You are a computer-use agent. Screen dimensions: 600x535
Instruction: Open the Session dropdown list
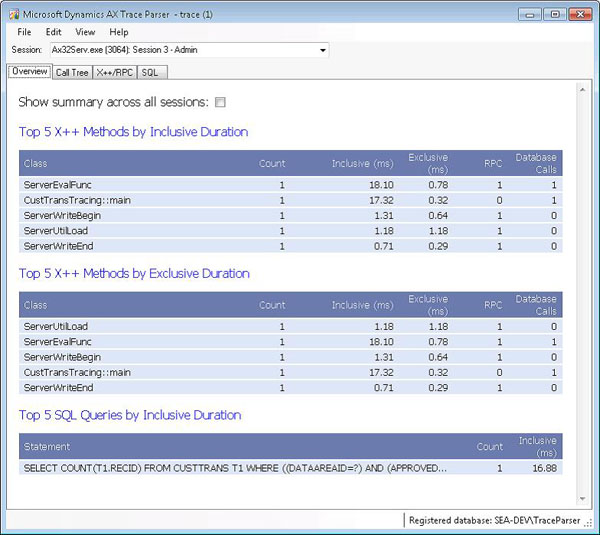click(322, 50)
